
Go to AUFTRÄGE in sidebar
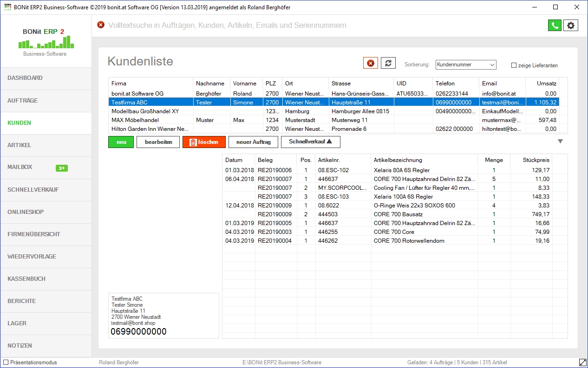tap(46, 101)
